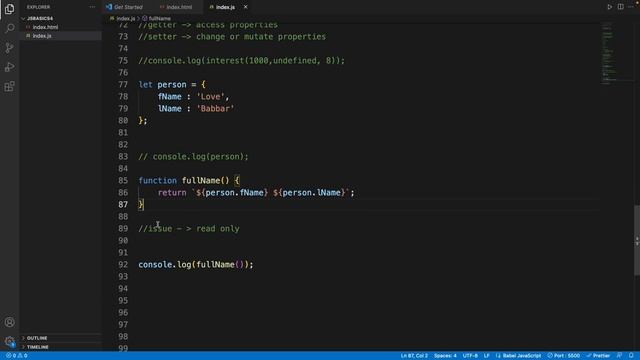Open the Extensions view

click(9, 86)
